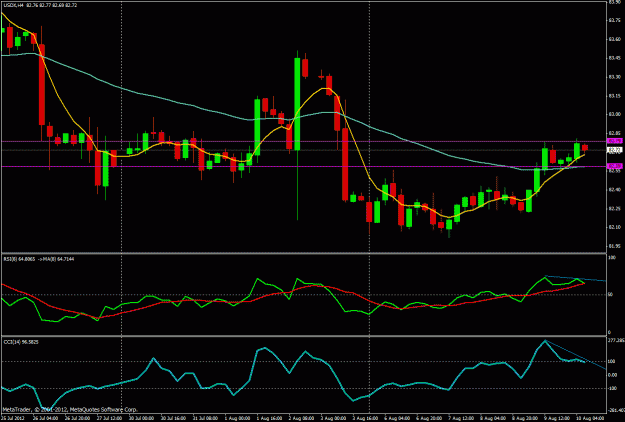Click the 10 Aug 04:00 time label
Screen dimensions: 625x422
[x=588, y=418]
